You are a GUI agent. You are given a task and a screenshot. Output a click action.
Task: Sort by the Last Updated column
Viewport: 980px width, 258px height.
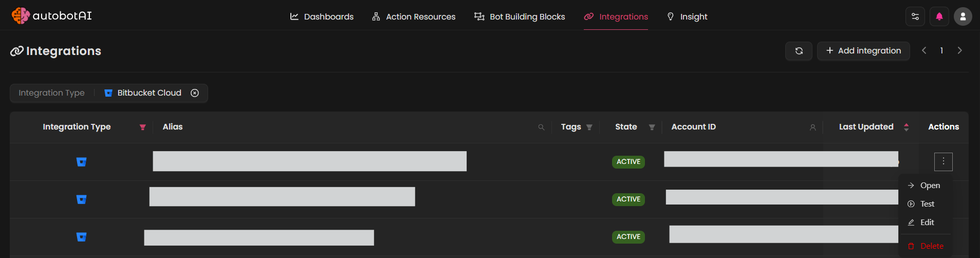pyautogui.click(x=906, y=127)
